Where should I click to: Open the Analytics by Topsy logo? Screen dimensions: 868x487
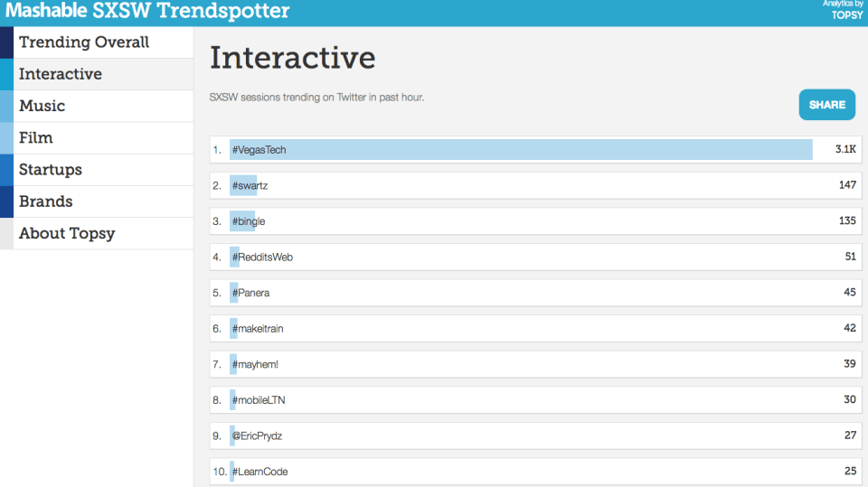844,10
